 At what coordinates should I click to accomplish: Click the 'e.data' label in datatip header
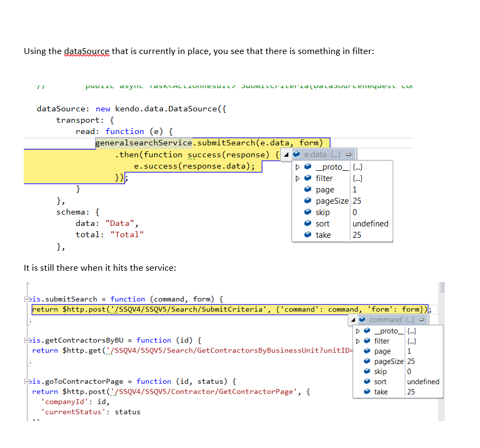(x=315, y=155)
